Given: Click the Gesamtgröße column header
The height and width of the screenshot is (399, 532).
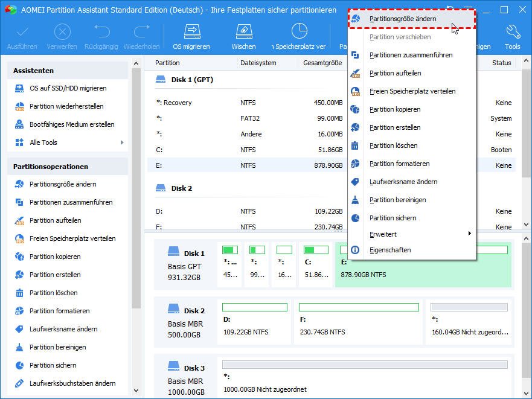Looking at the screenshot, I should [322, 63].
